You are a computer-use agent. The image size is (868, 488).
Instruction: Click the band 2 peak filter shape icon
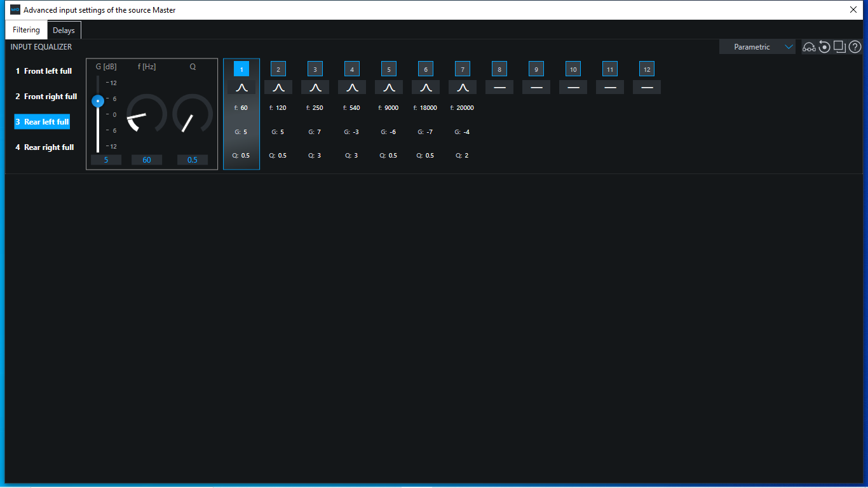pyautogui.click(x=278, y=88)
